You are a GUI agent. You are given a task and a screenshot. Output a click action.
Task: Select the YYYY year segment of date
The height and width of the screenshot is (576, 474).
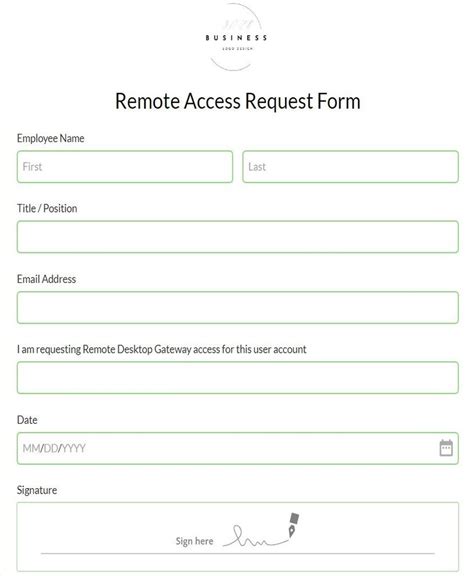click(73, 448)
